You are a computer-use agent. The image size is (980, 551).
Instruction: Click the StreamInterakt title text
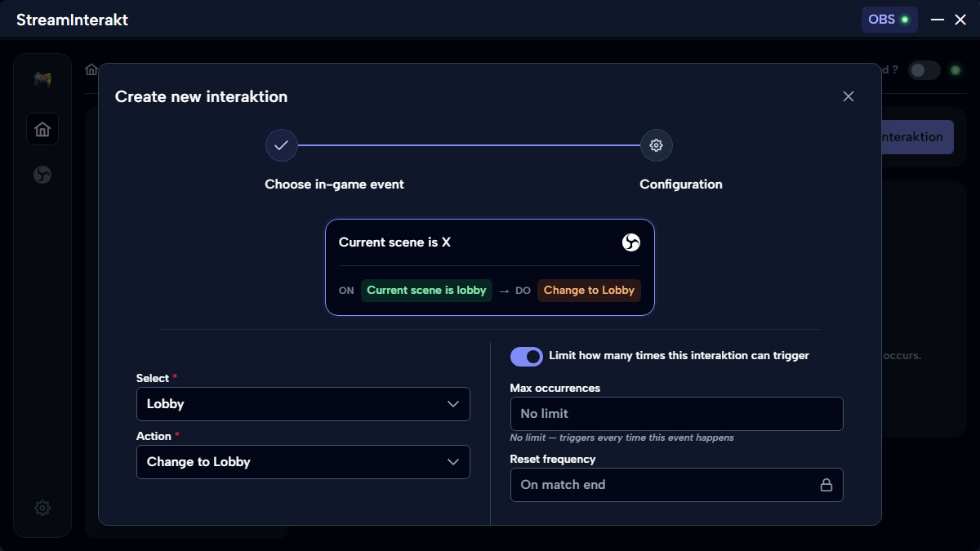click(72, 20)
